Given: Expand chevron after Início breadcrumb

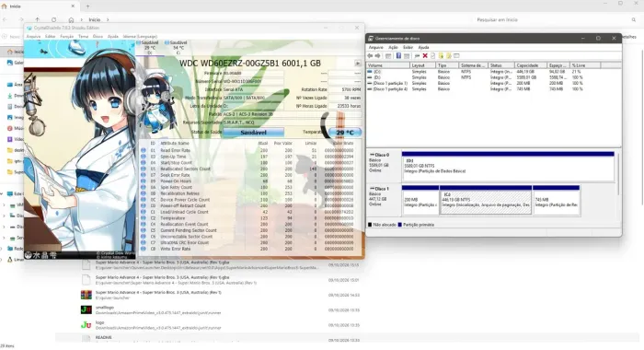Looking at the screenshot, I should click(x=108, y=19).
